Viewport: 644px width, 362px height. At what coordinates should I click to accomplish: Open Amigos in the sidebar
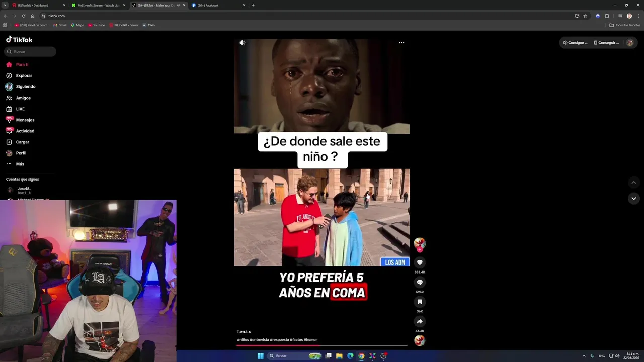tap(18, 98)
